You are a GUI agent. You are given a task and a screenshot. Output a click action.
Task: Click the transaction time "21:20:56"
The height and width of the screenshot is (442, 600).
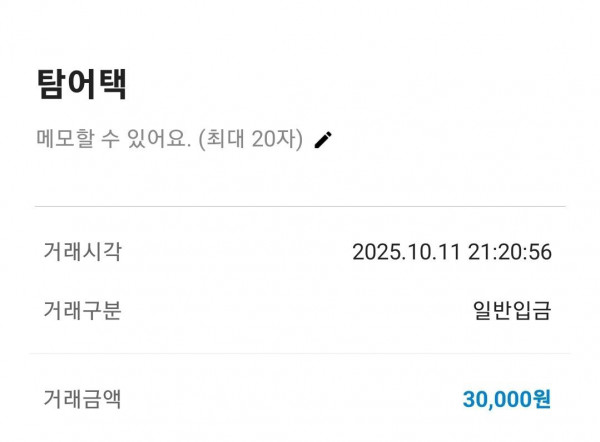pos(509,252)
